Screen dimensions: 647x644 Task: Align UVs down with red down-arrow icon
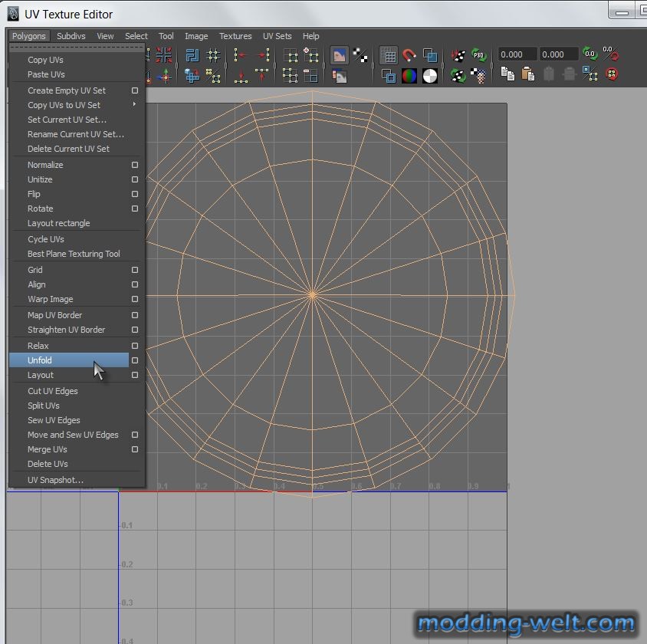(241, 76)
